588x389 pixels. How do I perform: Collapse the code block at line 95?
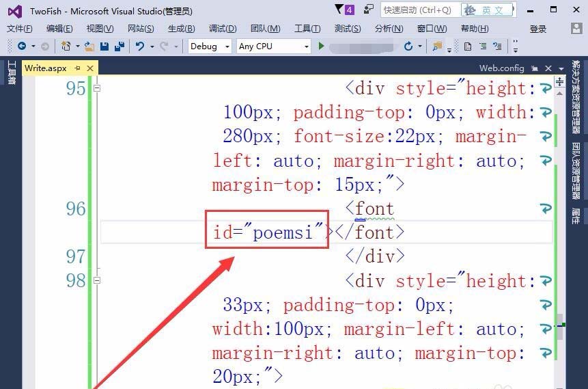(97, 88)
